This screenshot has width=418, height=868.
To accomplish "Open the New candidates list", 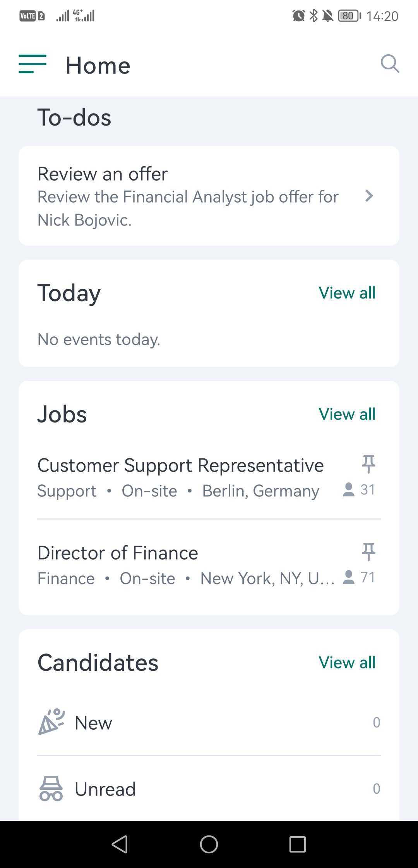I will click(209, 723).
